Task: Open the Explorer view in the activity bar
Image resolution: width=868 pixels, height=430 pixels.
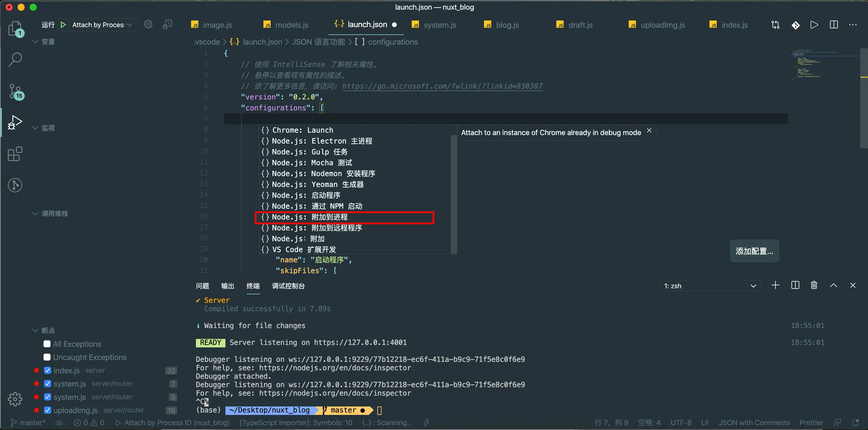Action: [15, 28]
